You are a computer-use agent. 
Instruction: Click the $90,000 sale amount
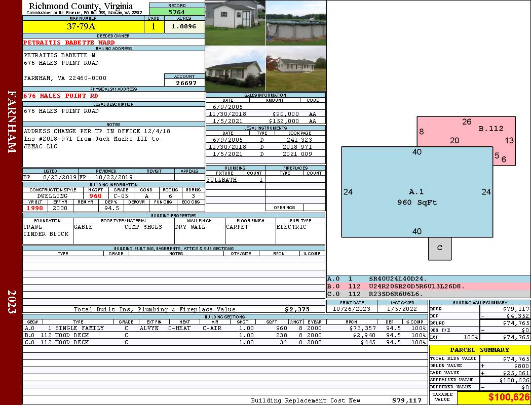click(x=285, y=114)
